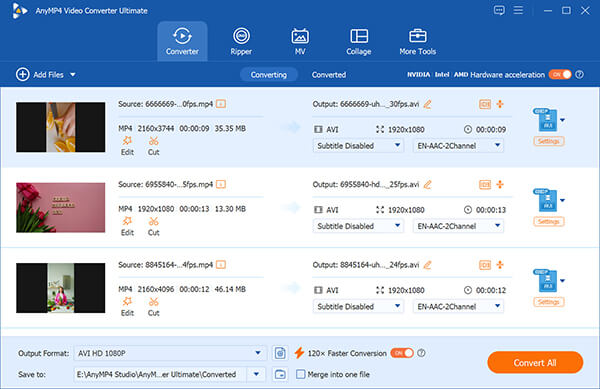Open EN-AAC-2Channel audio dropdown for 8845164 video
Viewport: 600px width, 389px height.
pyautogui.click(x=458, y=306)
